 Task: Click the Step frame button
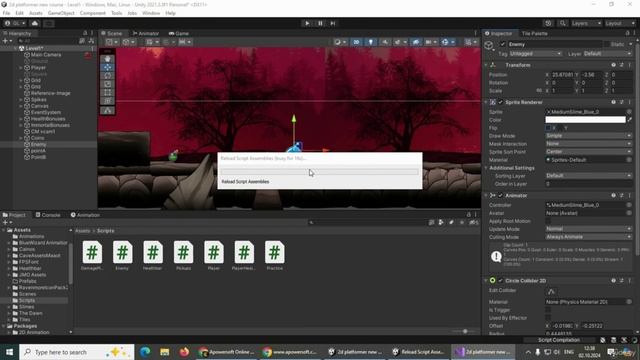pos(333,23)
